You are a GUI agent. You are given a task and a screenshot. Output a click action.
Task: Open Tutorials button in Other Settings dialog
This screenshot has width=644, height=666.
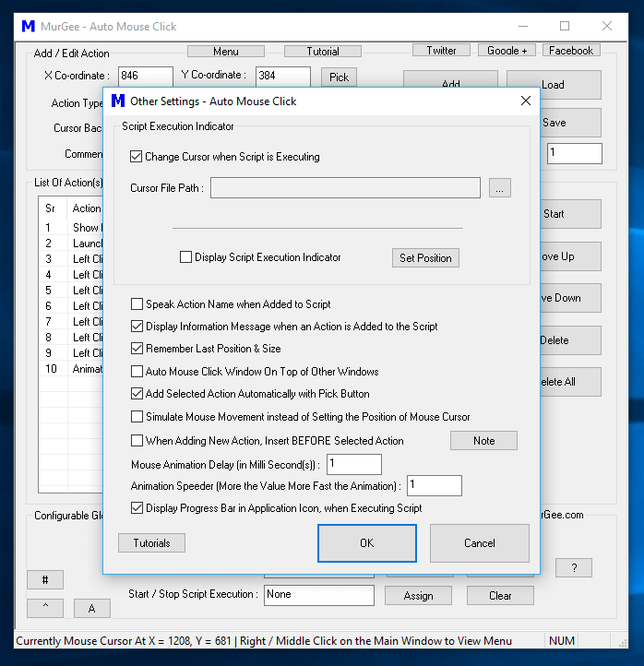[x=151, y=542]
